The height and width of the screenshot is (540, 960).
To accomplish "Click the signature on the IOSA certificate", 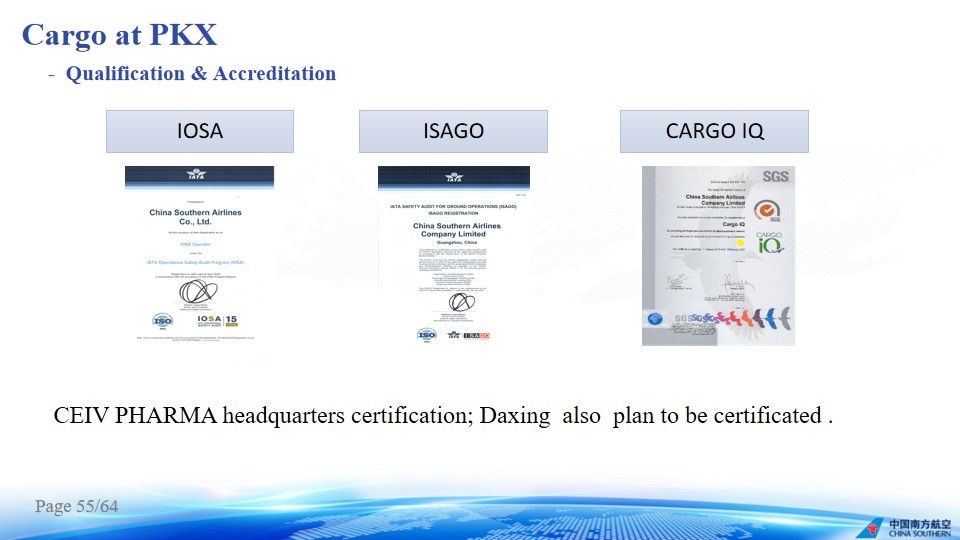I will pos(197,291).
